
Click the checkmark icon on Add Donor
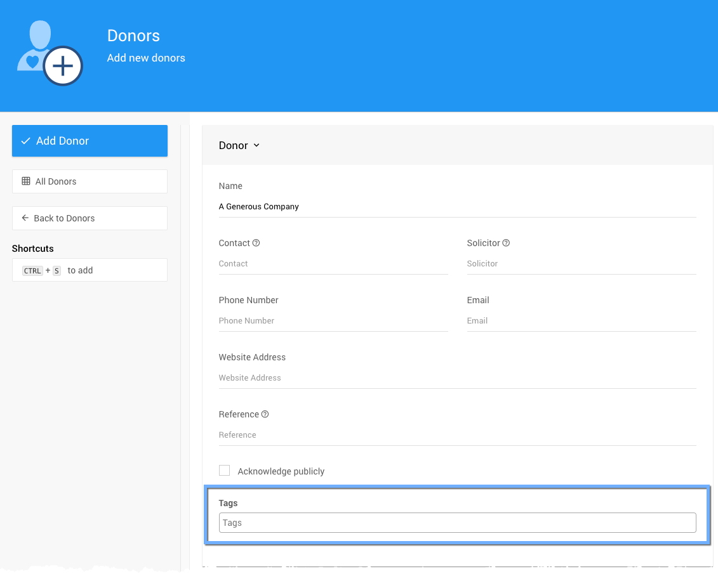[x=25, y=141]
